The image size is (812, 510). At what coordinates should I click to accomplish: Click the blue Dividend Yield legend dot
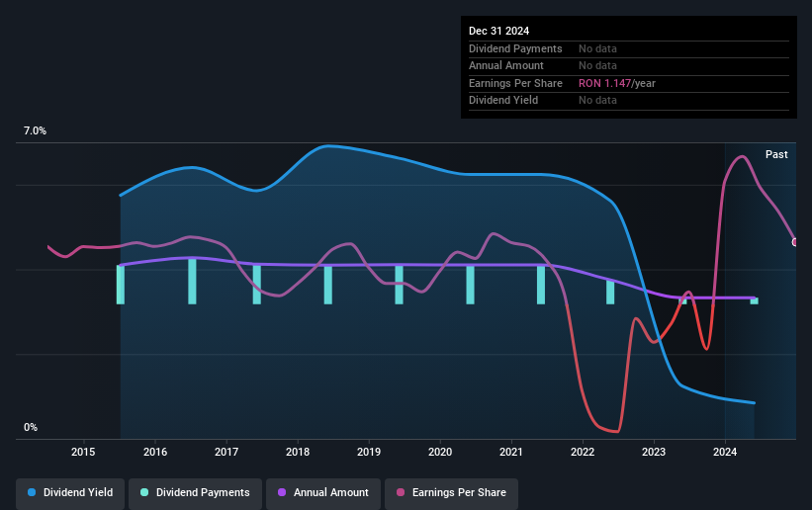point(32,492)
